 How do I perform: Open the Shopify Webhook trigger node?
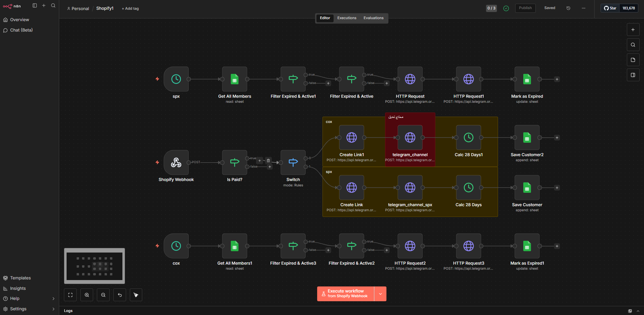click(x=176, y=163)
